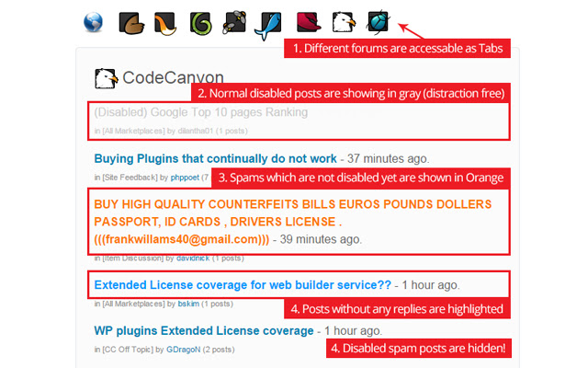Open the bees forum tab
The width and height of the screenshot is (588, 368).
[x=234, y=22]
